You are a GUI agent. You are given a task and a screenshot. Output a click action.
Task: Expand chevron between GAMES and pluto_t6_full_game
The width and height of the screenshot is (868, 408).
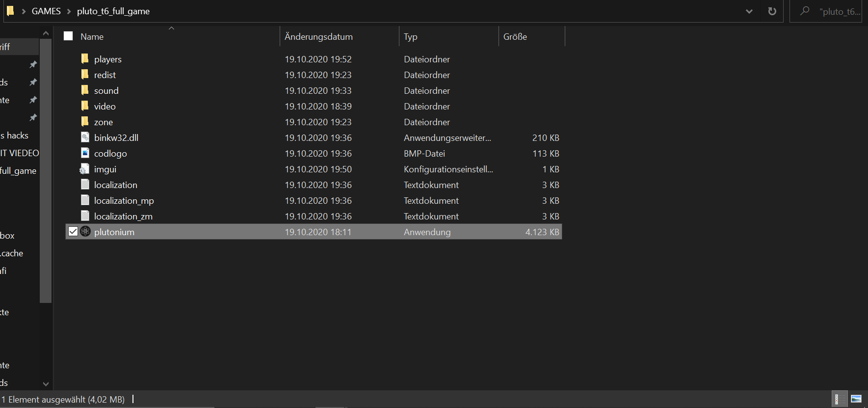[69, 11]
